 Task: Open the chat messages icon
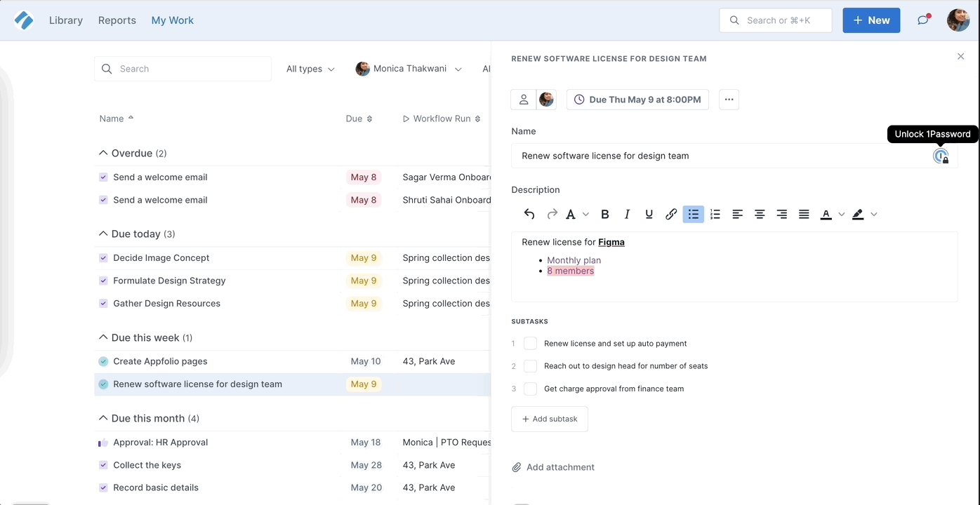(923, 20)
